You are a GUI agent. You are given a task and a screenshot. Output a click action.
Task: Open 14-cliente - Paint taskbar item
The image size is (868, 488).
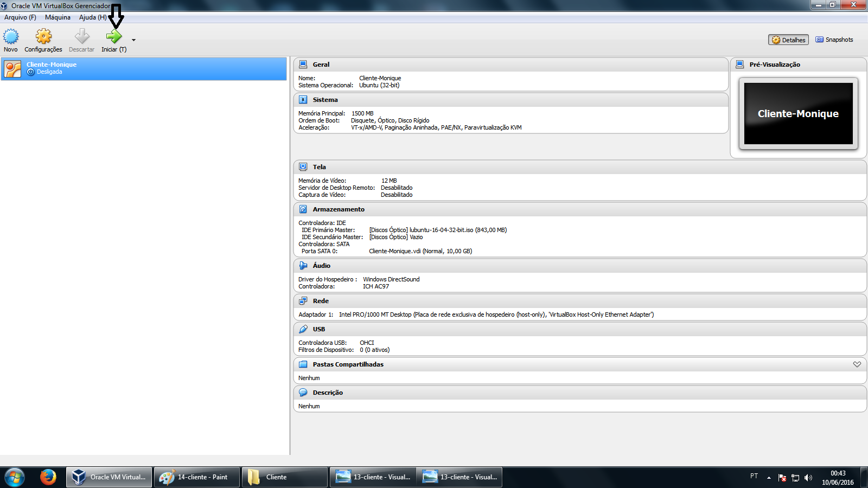197,477
